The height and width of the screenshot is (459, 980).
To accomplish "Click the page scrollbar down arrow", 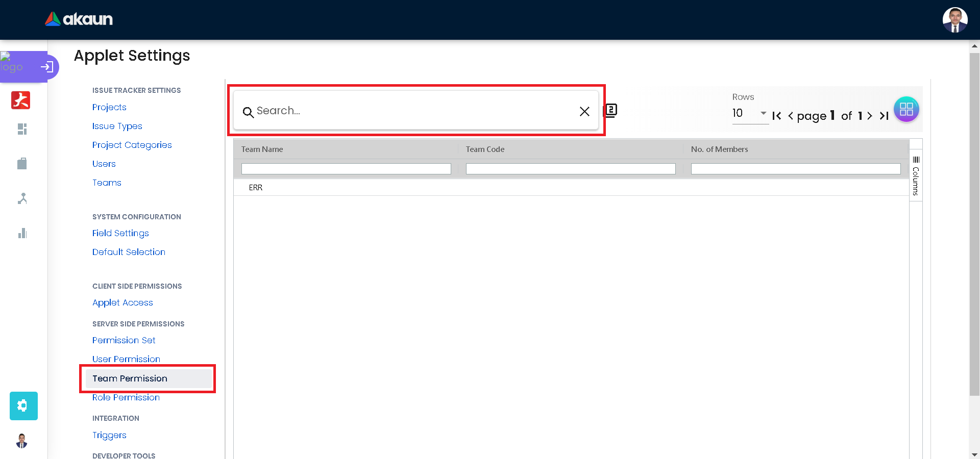I will pos(974,454).
